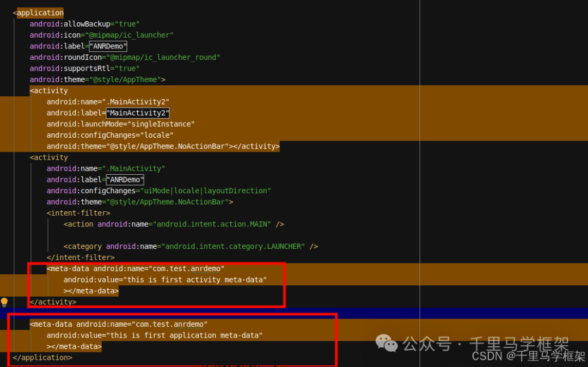Image resolution: width=588 pixels, height=367 pixels.
Task: Click the opening intent-filter tag
Action: [78, 213]
